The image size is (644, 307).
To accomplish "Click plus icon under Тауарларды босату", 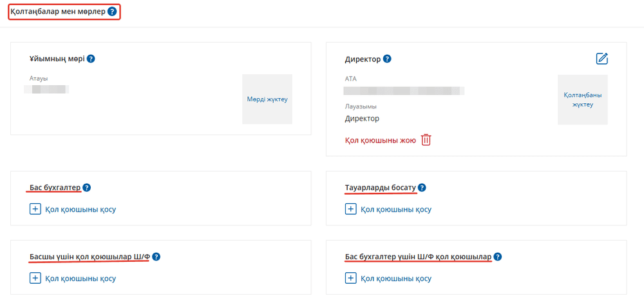I will point(351,209).
